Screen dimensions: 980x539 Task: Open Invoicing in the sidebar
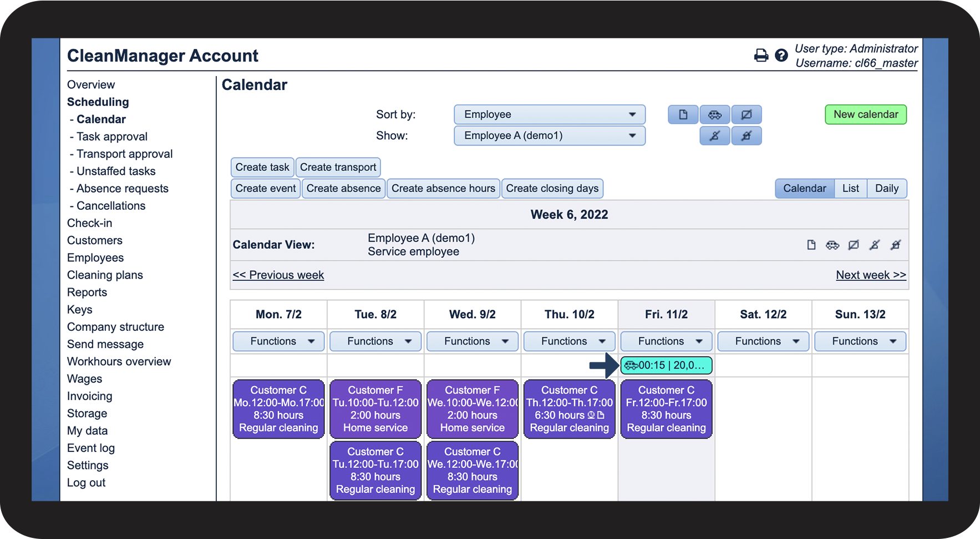[90, 396]
